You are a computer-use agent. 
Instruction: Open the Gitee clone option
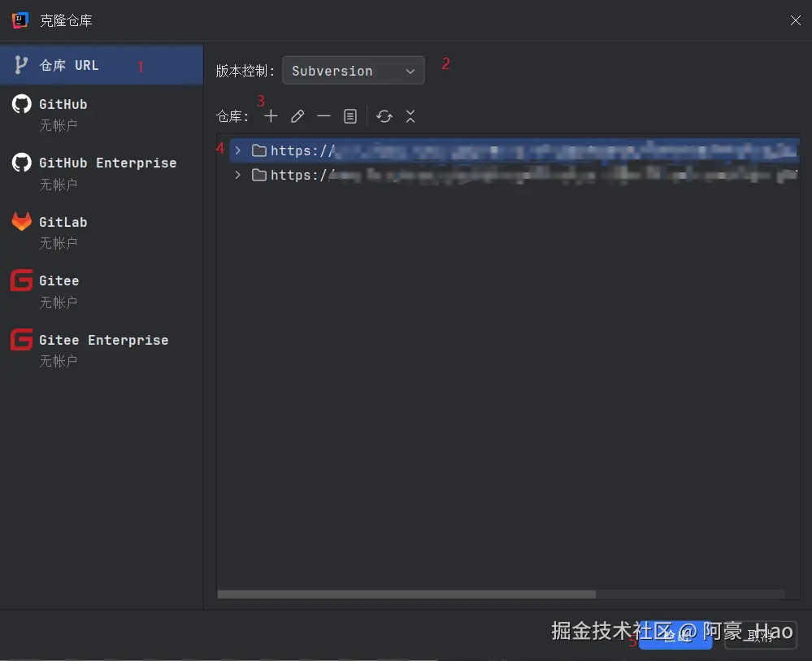[x=102, y=291]
